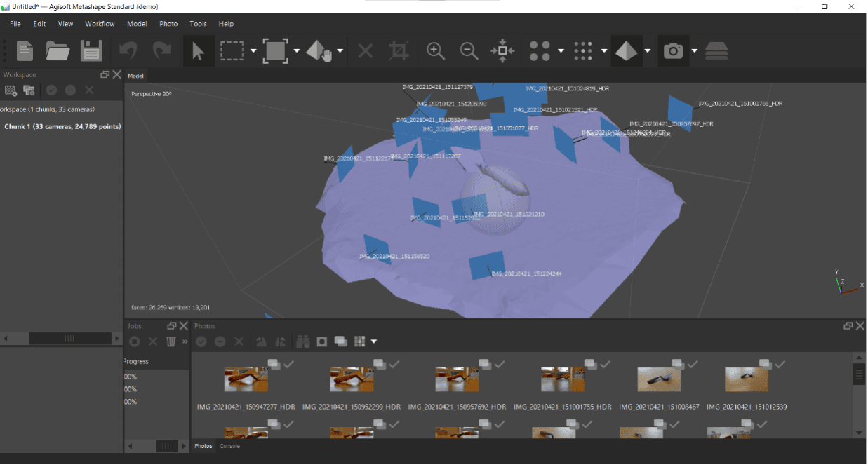This screenshot has height=467, width=868.
Task: Toggle the layered Show Images icon
Action: (716, 51)
